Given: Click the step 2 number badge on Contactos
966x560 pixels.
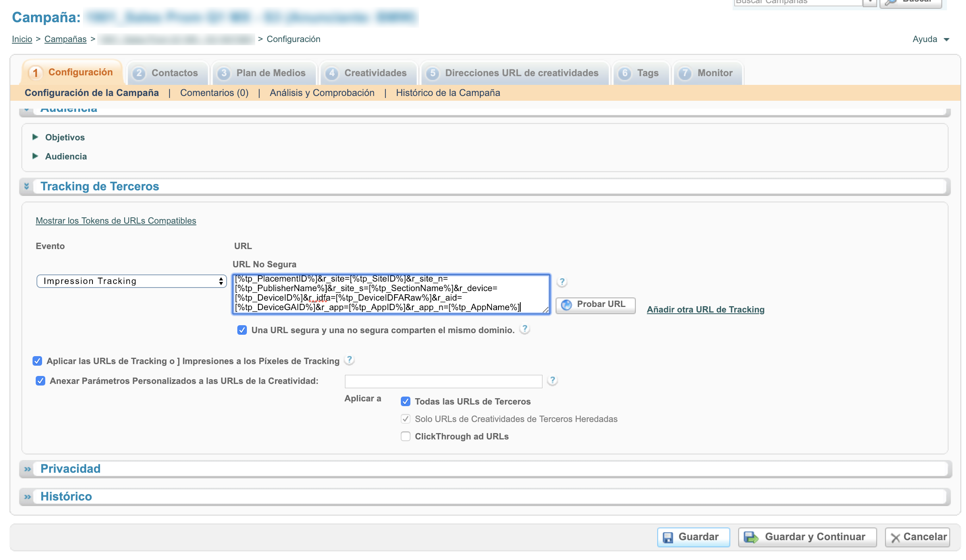Looking at the screenshot, I should 139,73.
